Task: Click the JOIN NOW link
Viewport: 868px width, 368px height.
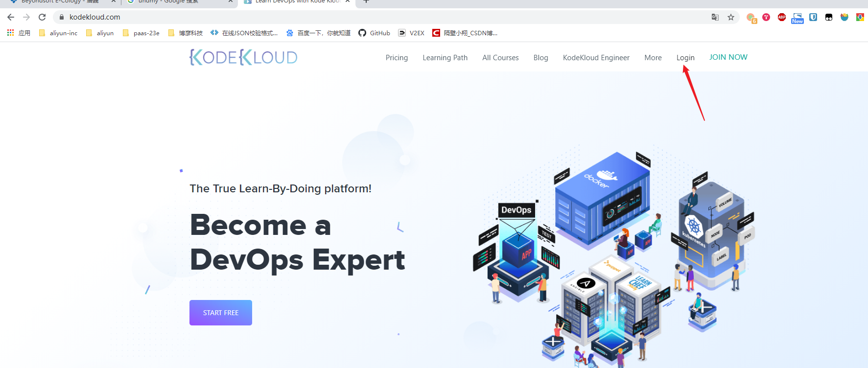Action: pos(728,57)
